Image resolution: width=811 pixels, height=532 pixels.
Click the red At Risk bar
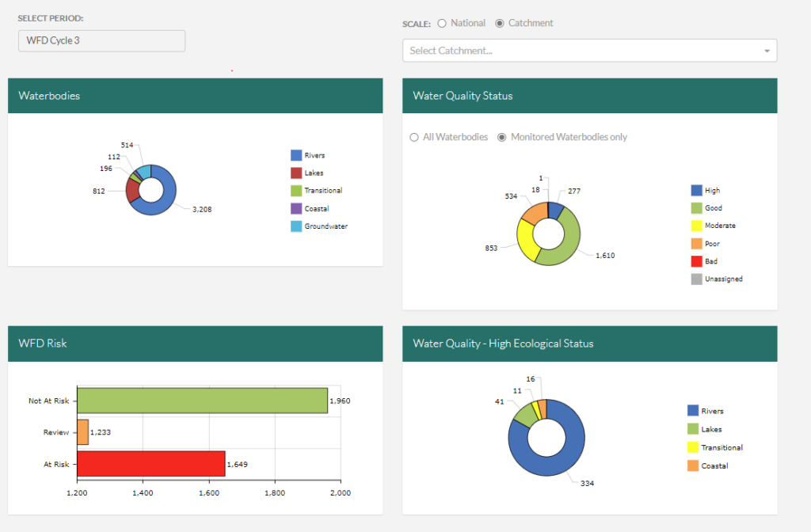(x=151, y=464)
